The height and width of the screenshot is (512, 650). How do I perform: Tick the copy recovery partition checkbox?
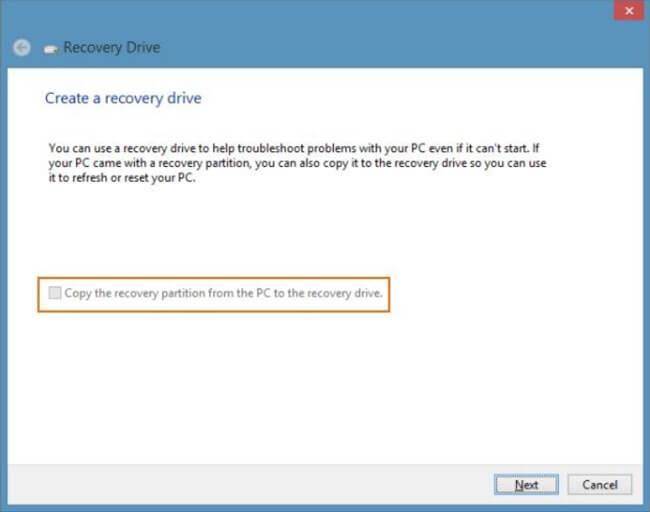(54, 293)
